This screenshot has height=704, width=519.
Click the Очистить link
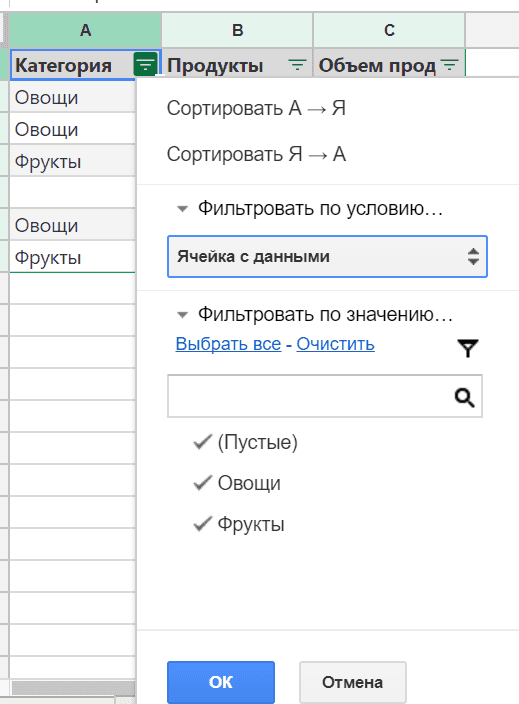click(335, 344)
